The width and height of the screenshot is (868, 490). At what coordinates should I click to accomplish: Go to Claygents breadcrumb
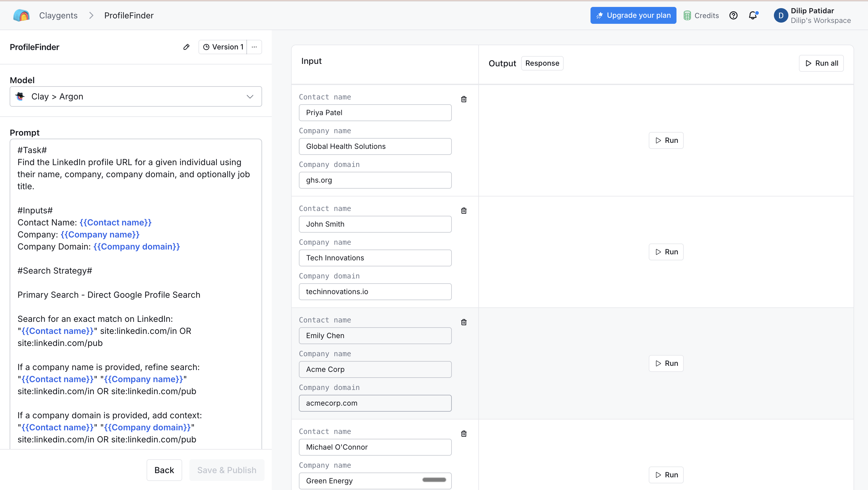point(58,15)
